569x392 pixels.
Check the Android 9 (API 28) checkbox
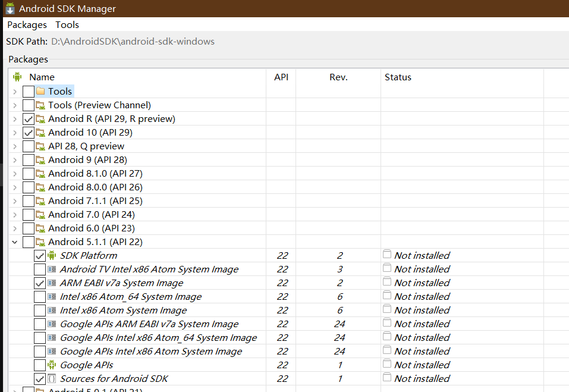point(28,159)
